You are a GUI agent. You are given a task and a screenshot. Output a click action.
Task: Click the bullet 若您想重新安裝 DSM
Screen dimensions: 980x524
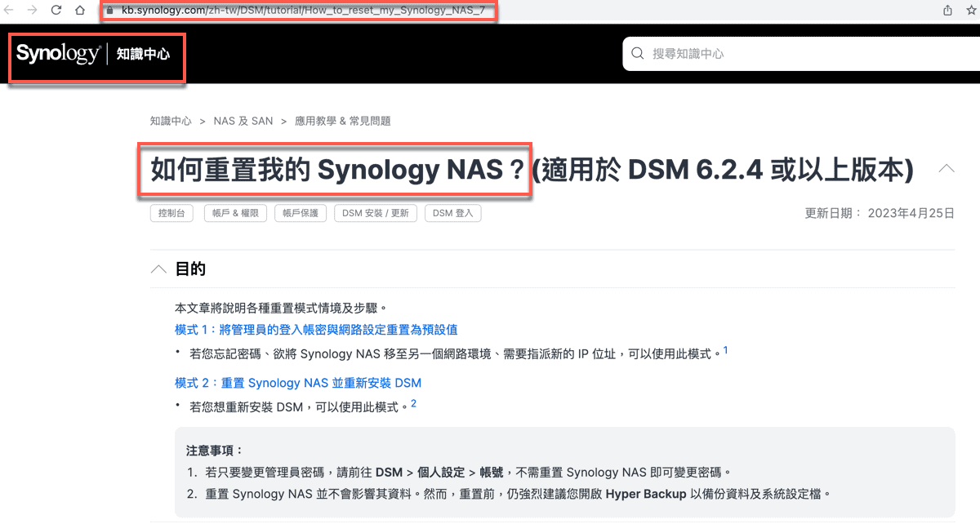(298, 406)
